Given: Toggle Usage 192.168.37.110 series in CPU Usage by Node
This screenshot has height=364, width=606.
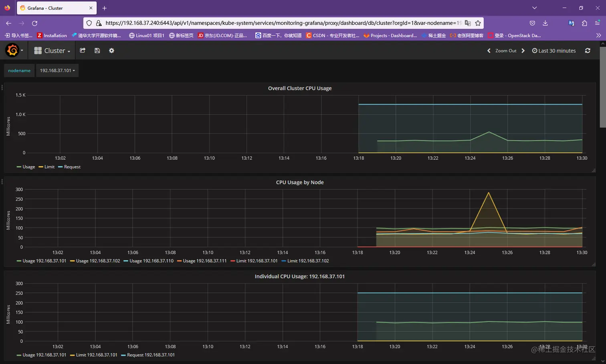Looking at the screenshot, I should [x=151, y=261].
